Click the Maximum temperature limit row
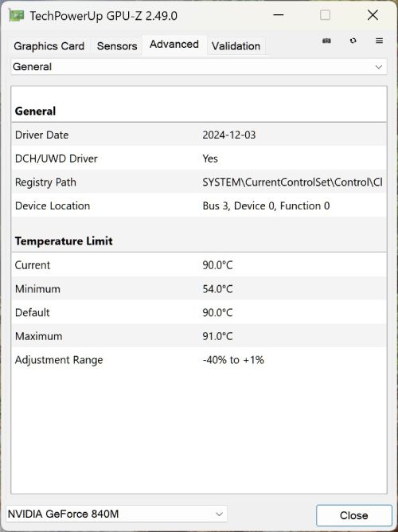 click(199, 336)
